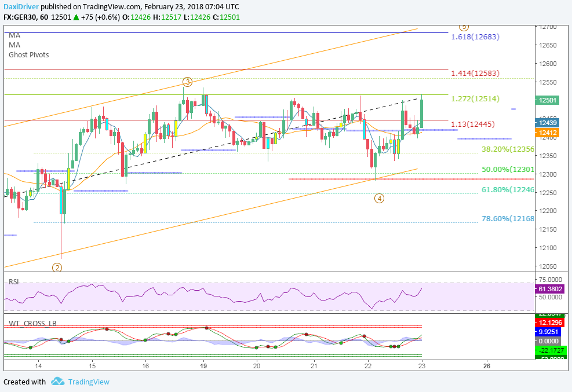Image resolution: width=572 pixels, height=392 pixels.
Task: Open the TradingView text link
Action: click(89, 382)
